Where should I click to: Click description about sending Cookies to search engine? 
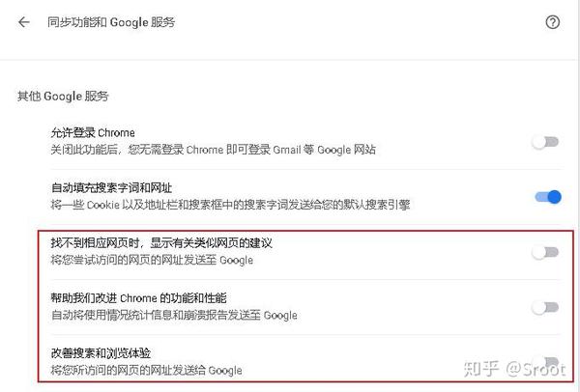point(230,205)
